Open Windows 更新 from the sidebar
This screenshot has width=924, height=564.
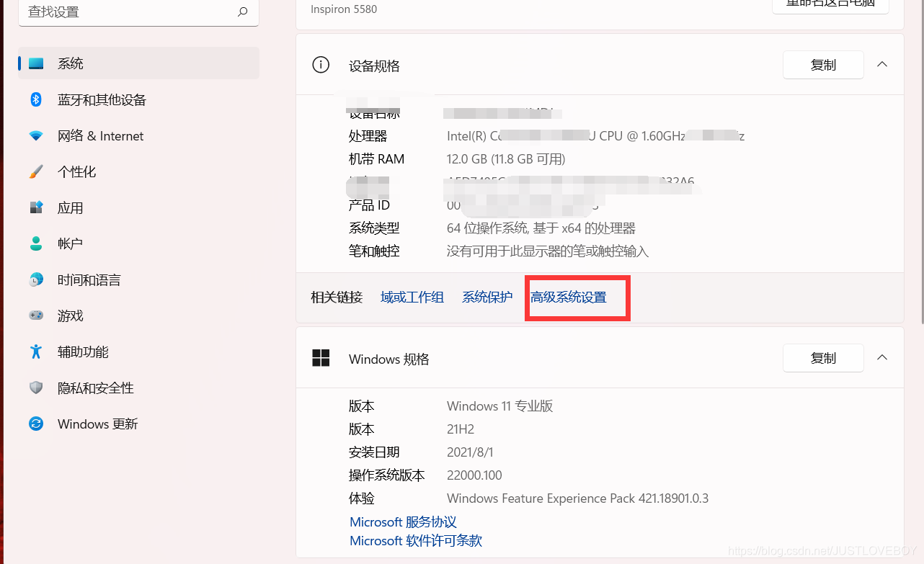pyautogui.click(x=36, y=424)
